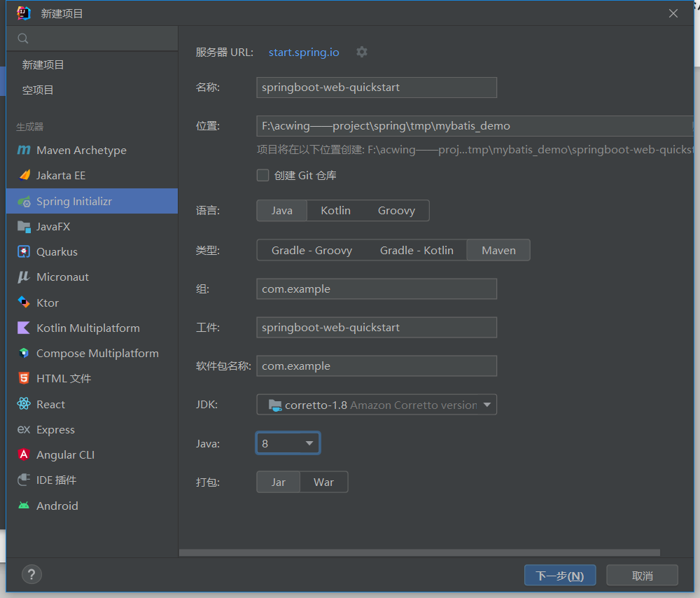Choose Gradle - Groovy build type
Screen dimensions: 700x598
(311, 250)
